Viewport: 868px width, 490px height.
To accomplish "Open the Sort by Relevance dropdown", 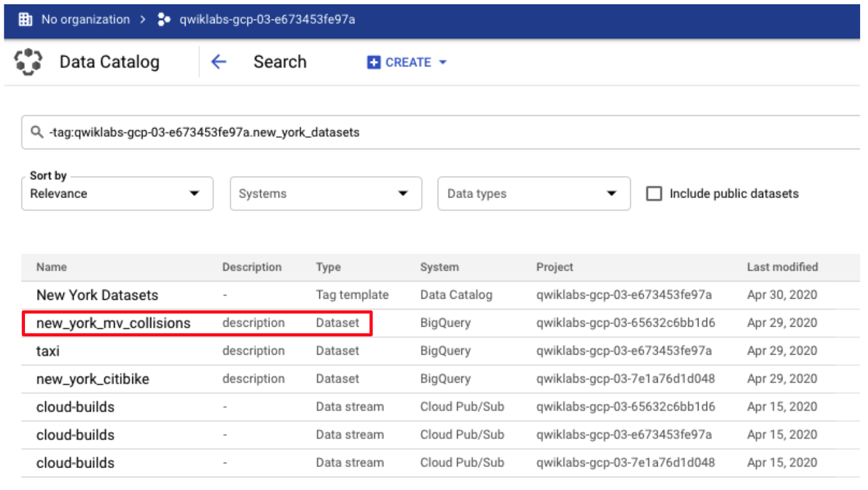I will pos(117,194).
